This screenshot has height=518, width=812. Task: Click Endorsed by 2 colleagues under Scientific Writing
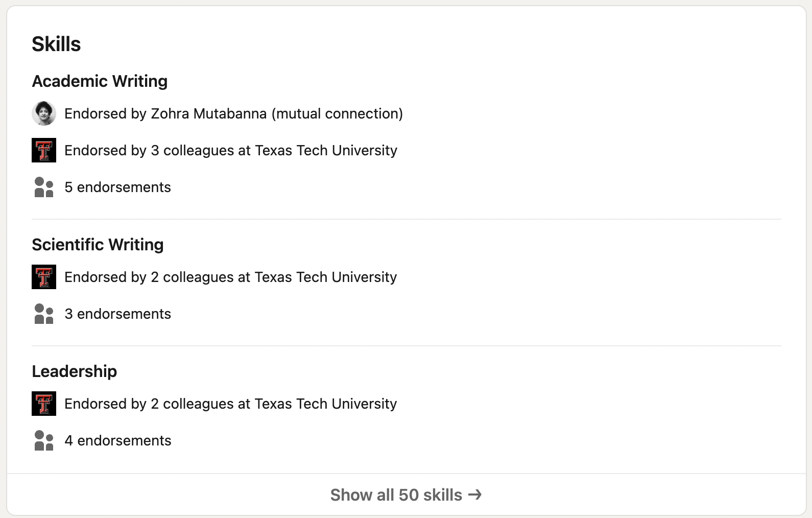click(x=230, y=277)
